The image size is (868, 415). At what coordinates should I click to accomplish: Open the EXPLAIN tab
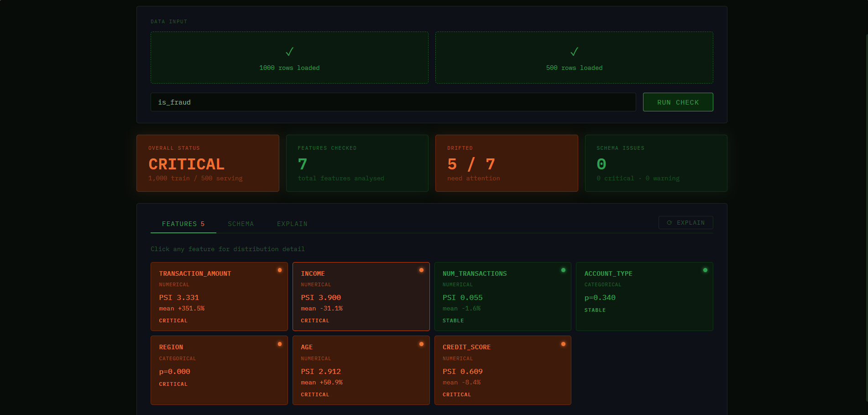pyautogui.click(x=292, y=224)
